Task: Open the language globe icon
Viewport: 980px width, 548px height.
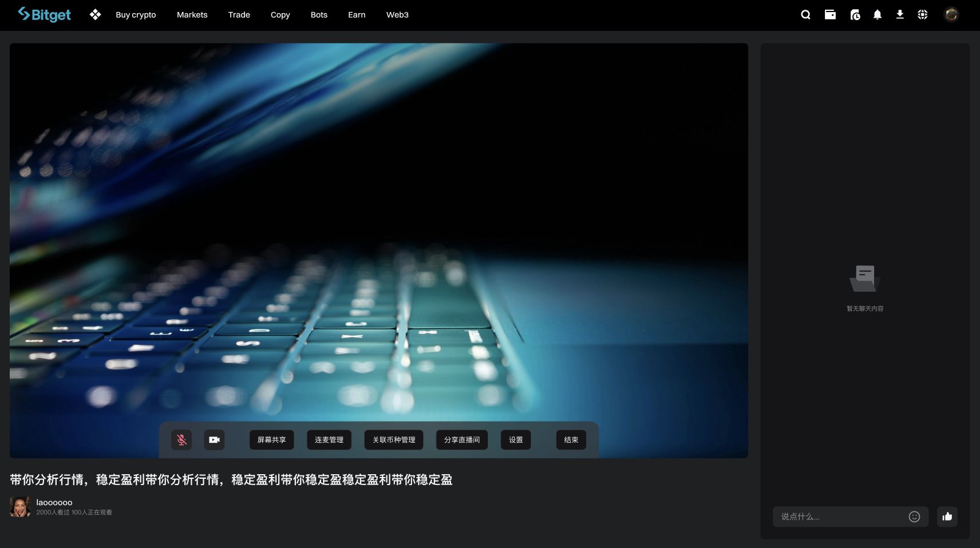Action: 922,15
